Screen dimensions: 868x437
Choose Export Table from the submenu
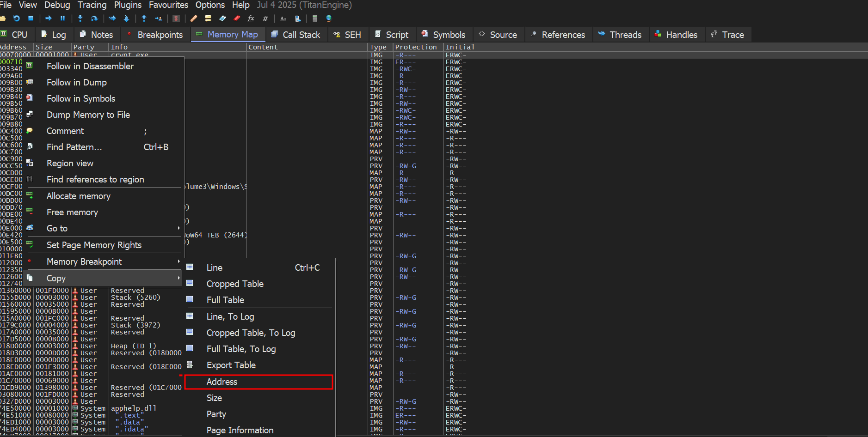(231, 365)
